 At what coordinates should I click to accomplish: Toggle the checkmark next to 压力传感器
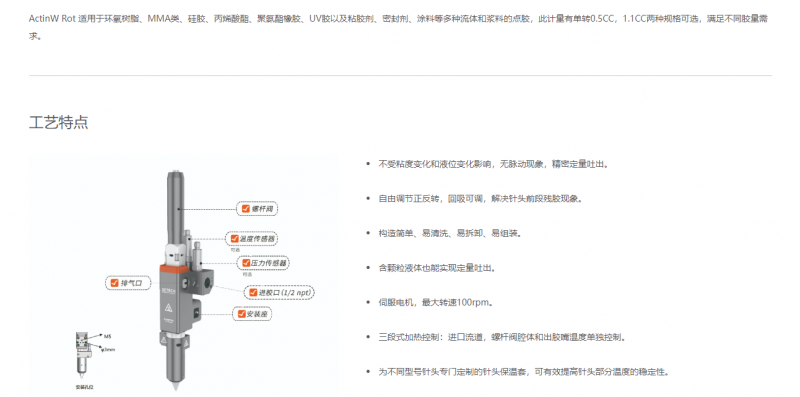[x=246, y=263]
